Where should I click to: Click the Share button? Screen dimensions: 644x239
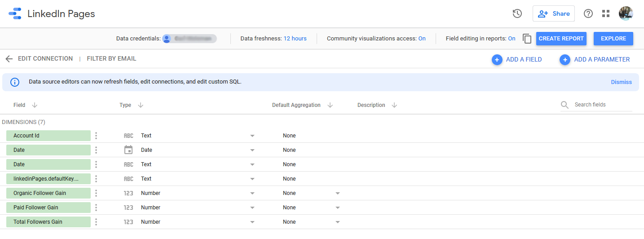554,13
